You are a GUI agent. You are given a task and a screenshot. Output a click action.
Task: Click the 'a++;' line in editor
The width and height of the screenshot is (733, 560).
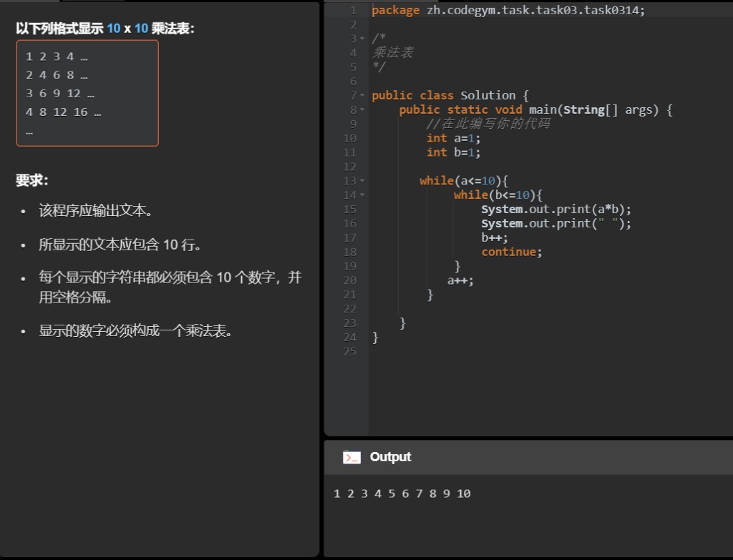pyautogui.click(x=460, y=280)
